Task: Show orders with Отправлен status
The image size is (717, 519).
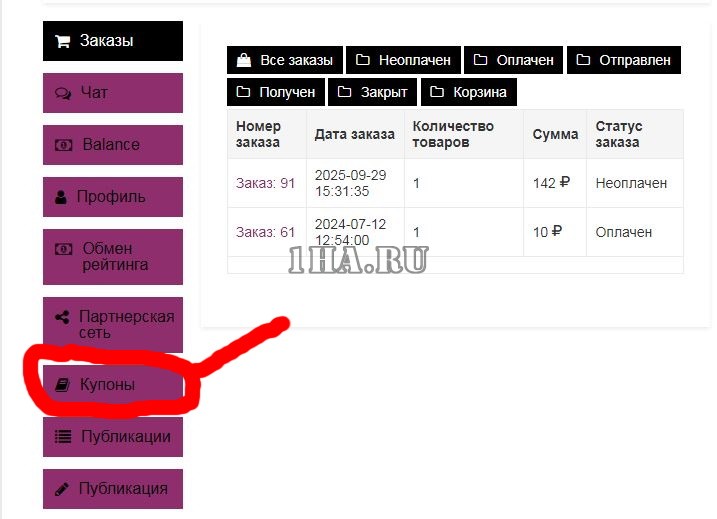Action: pos(623,60)
